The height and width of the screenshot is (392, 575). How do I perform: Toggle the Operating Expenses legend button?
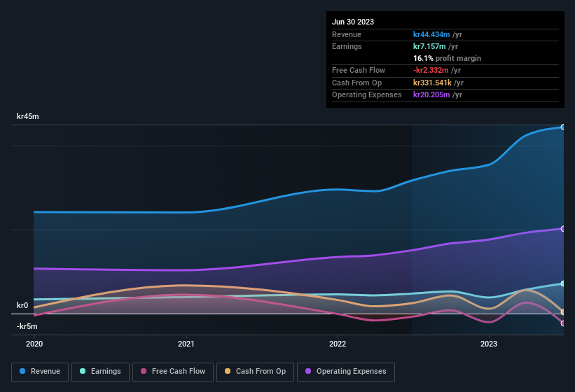point(345,372)
